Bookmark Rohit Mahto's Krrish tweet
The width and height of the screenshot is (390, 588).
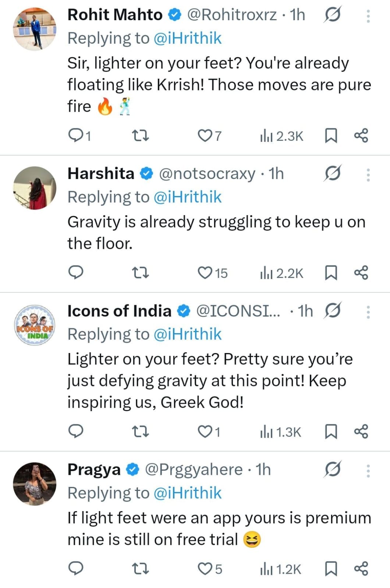click(x=331, y=136)
